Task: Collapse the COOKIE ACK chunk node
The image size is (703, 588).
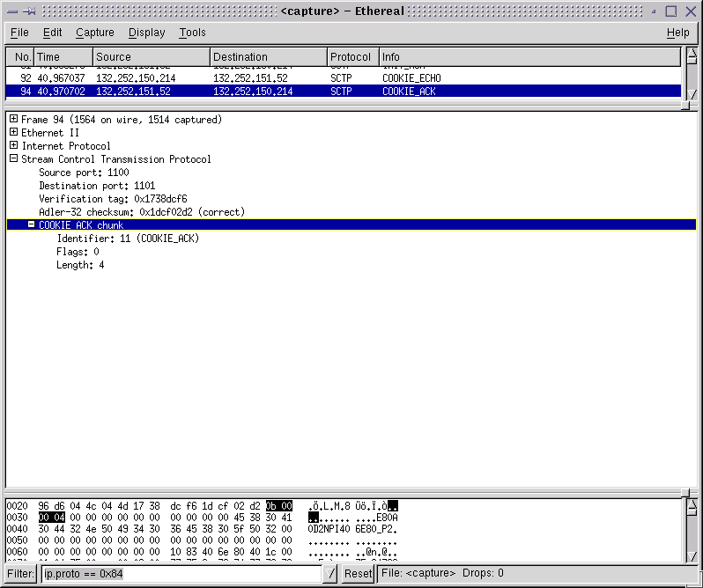Action: pyautogui.click(x=31, y=225)
